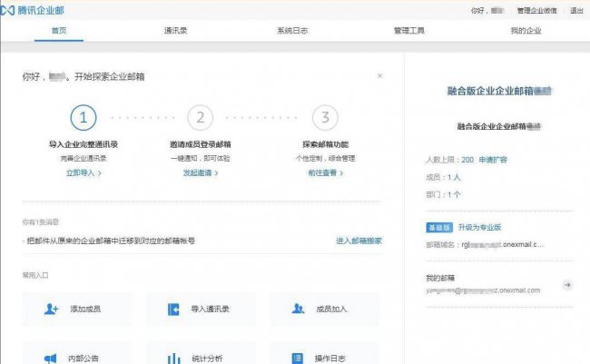Viewport: 590px width, 364px height.
Task: Open my mailbox arrow icon
Action: [567, 285]
